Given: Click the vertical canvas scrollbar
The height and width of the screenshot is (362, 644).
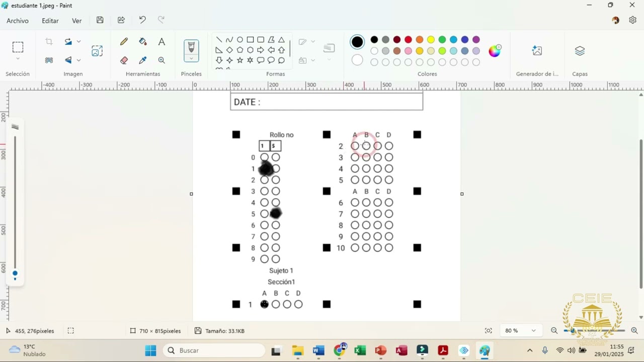Looking at the screenshot, I should pos(640,214).
